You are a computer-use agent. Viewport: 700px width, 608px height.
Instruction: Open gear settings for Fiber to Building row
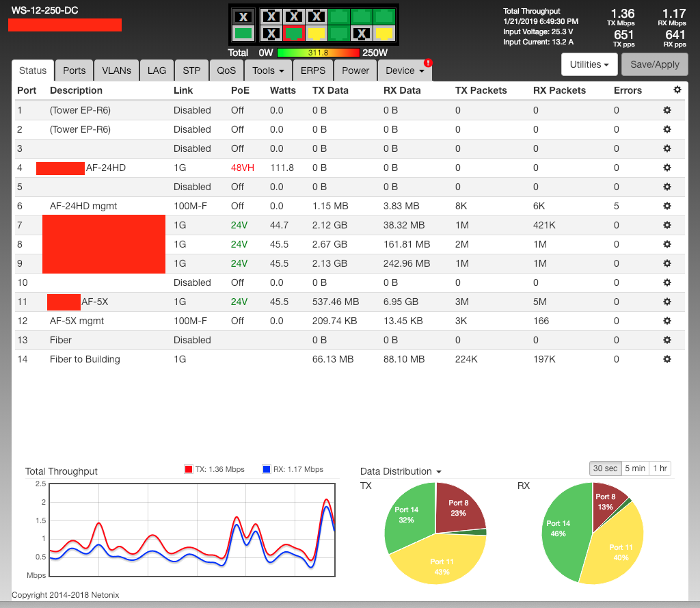tap(667, 359)
